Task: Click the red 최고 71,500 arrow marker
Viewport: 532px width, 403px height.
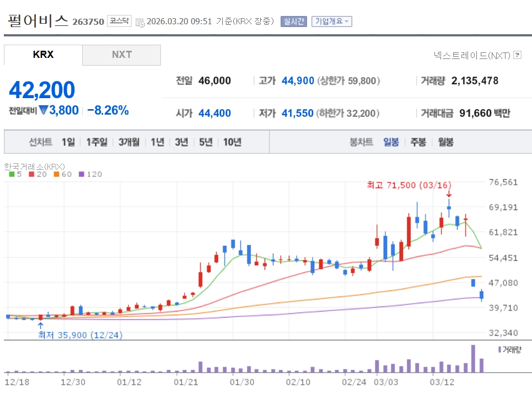Action: pyautogui.click(x=449, y=194)
